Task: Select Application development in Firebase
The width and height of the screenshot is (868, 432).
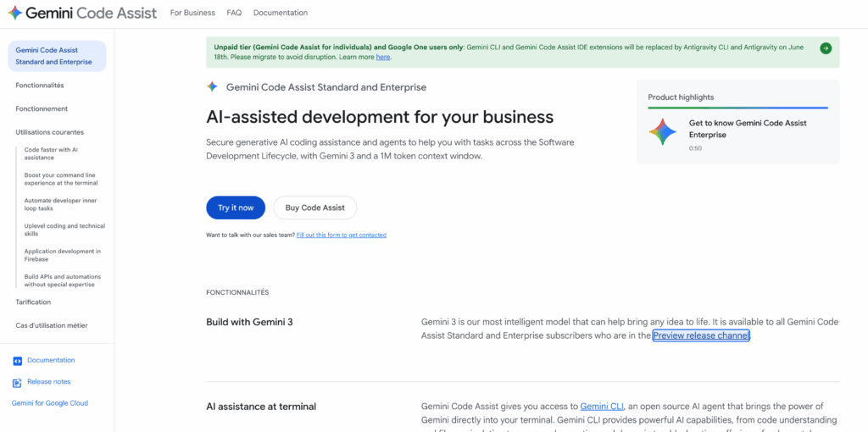Action: tap(63, 255)
